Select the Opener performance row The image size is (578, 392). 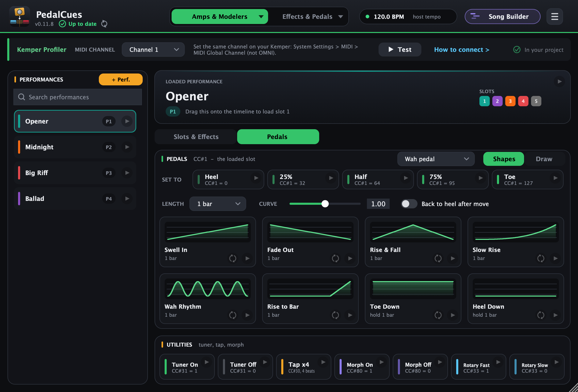[75, 121]
